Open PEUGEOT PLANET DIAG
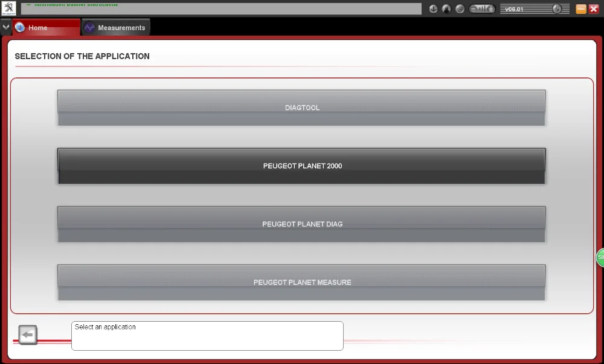The height and width of the screenshot is (364, 604). pyautogui.click(x=301, y=225)
